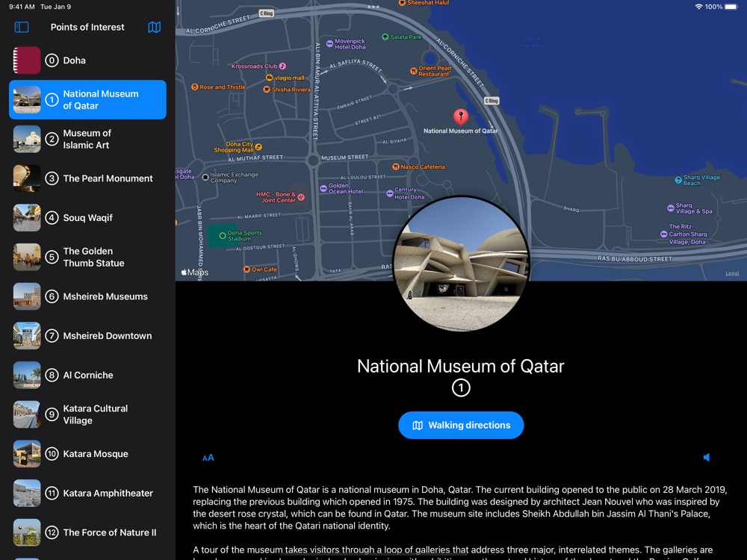Tap Golden Ocean Hotel marker
747x560 pixels.
323,189
